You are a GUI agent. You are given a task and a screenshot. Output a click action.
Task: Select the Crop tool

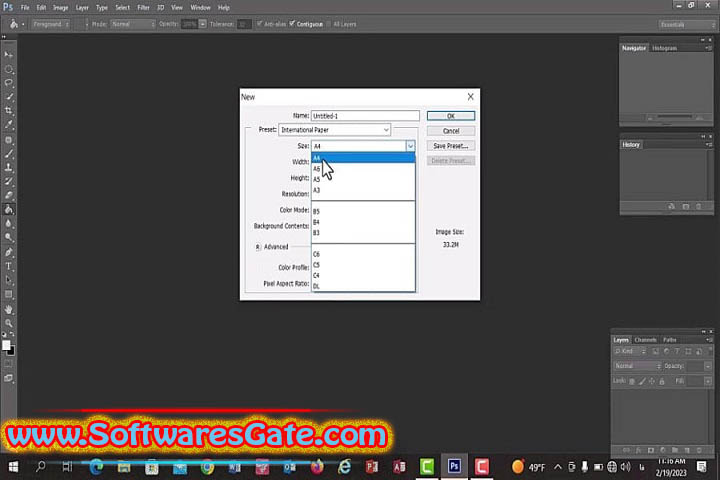coord(8,111)
